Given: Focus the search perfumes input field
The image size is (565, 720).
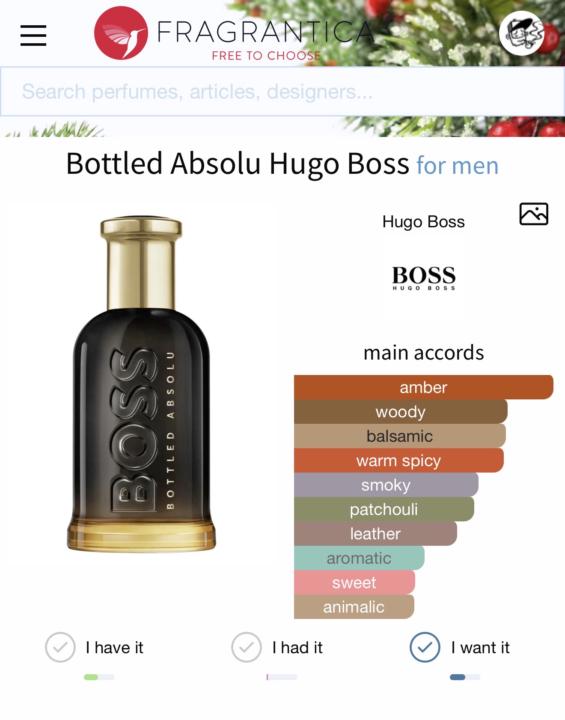Looking at the screenshot, I should tap(282, 91).
